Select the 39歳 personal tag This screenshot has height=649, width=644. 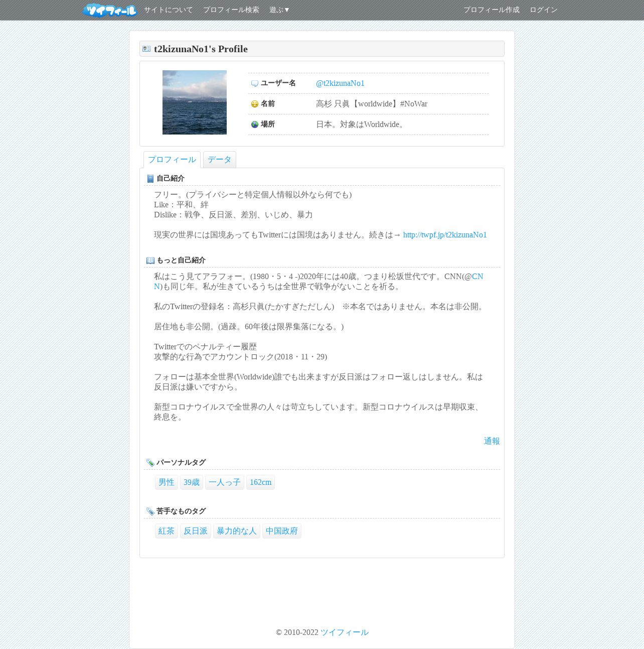pyautogui.click(x=192, y=482)
